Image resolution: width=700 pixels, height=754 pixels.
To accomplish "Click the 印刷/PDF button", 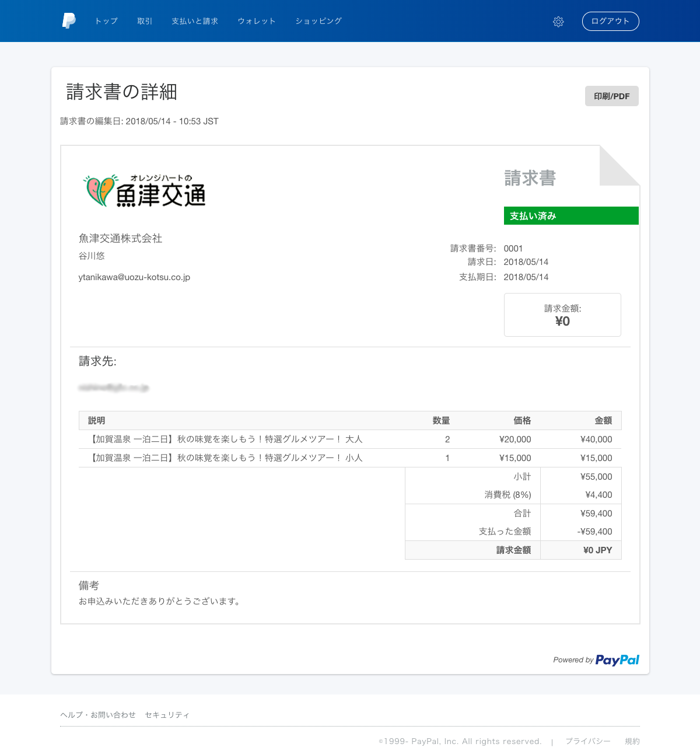I will click(x=611, y=96).
